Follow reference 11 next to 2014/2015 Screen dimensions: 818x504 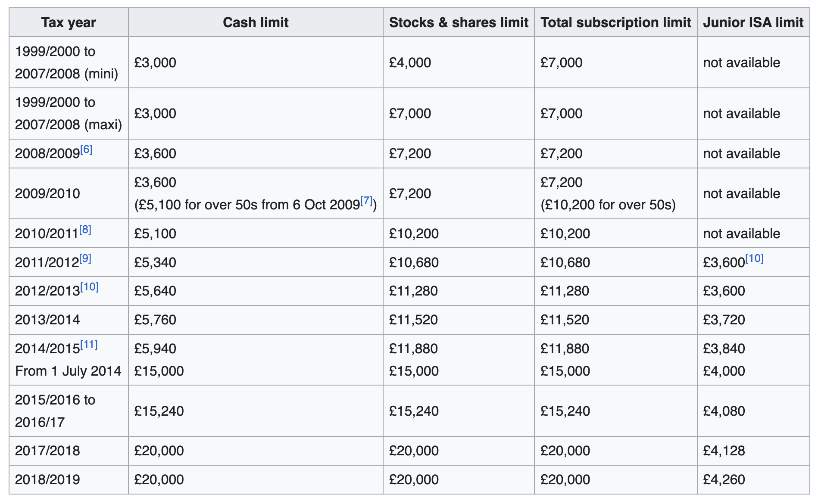pyautogui.click(x=89, y=345)
